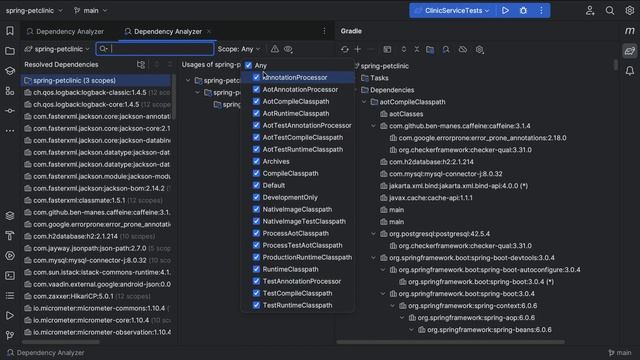Collapse caffeine:3.1.4 dependency node
Image resolution: width=640 pixels, height=360 pixels.
click(x=373, y=126)
